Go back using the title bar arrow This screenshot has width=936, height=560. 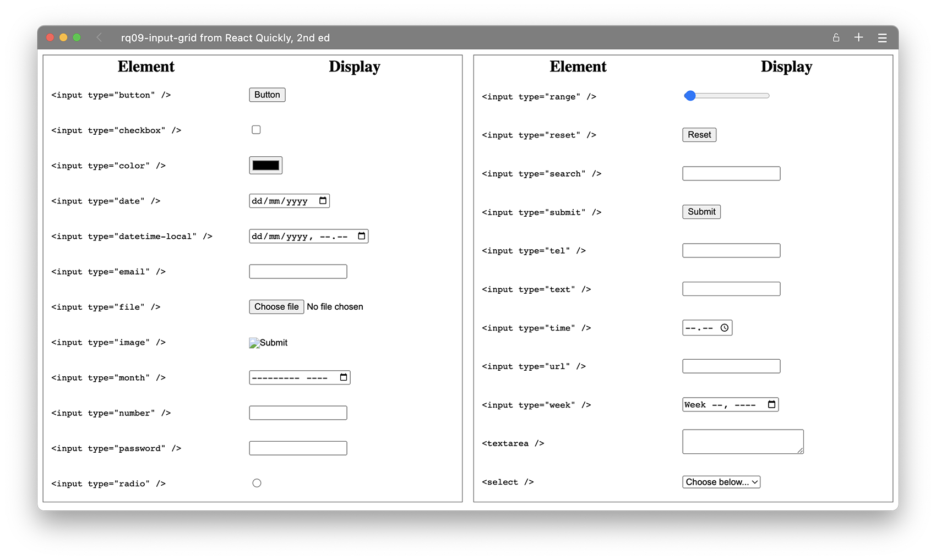pyautogui.click(x=99, y=37)
